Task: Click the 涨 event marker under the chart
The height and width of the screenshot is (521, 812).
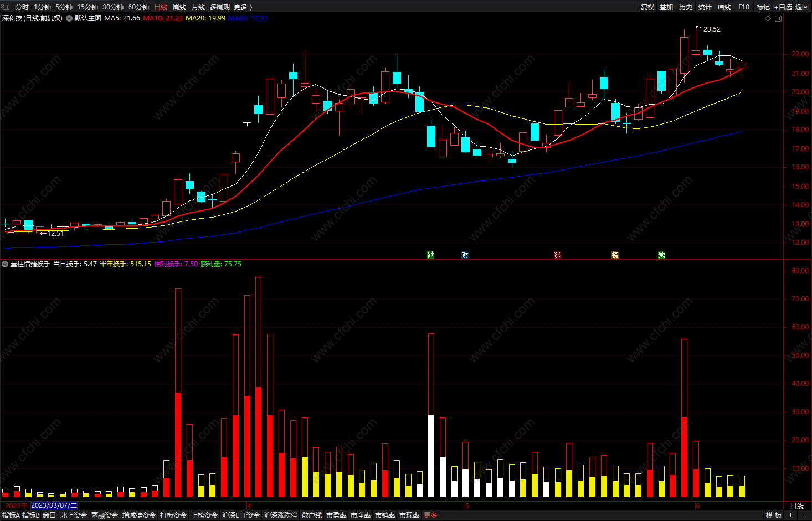Action: click(557, 255)
